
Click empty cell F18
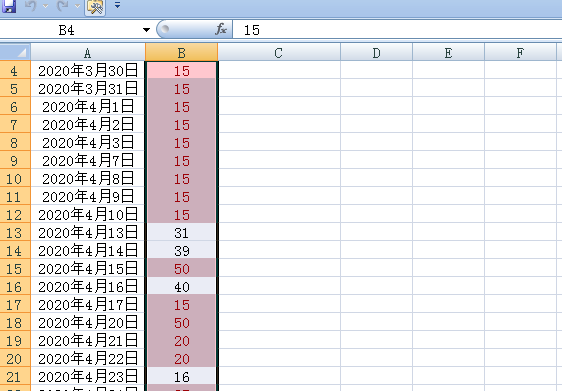(520, 322)
